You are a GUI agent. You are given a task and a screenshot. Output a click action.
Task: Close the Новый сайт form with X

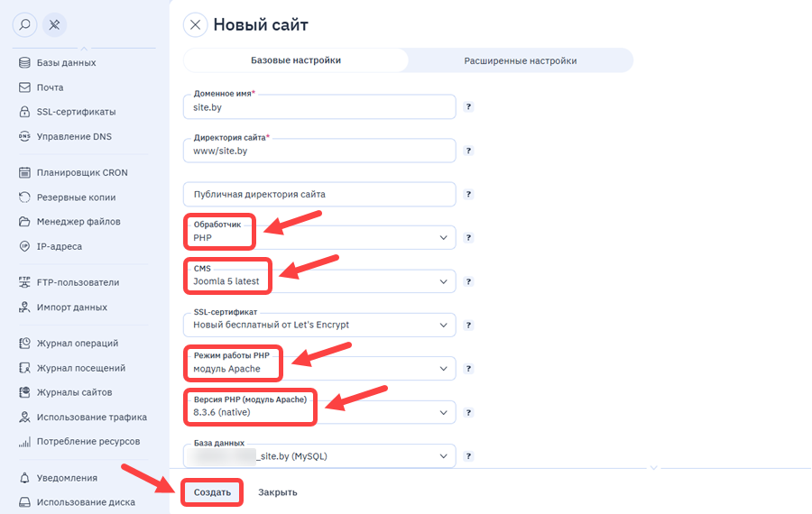(x=195, y=25)
